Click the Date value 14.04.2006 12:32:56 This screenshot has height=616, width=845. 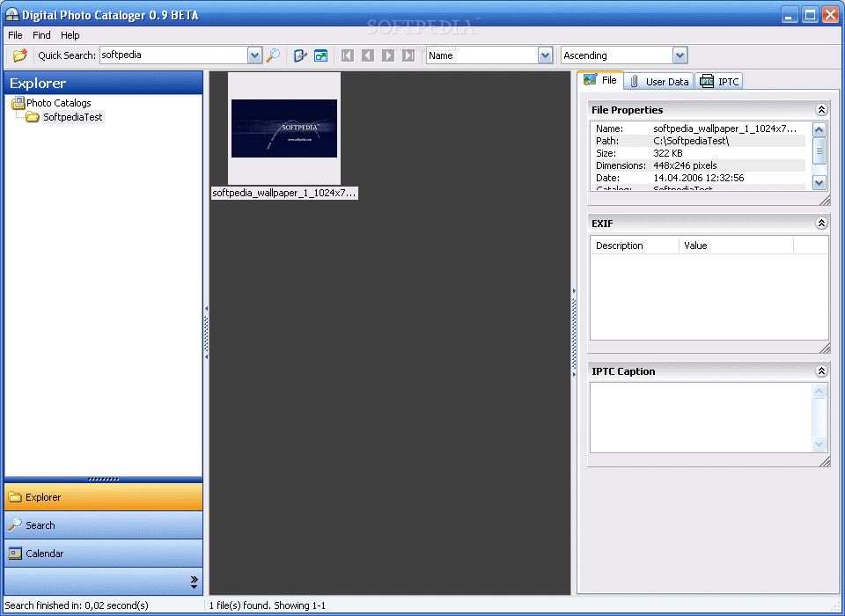tap(698, 178)
